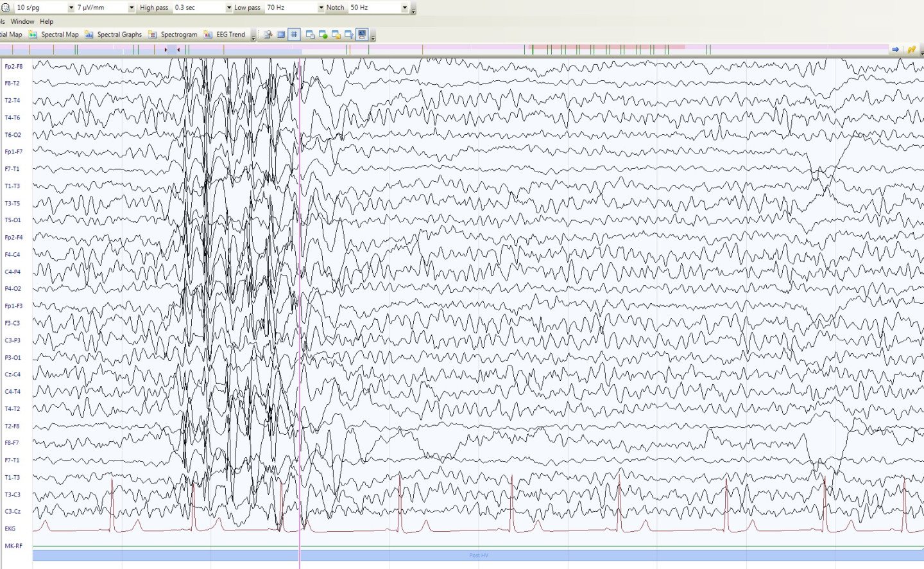Select the Cz-C4 channel label
This screenshot has width=924, height=569.
[x=12, y=374]
